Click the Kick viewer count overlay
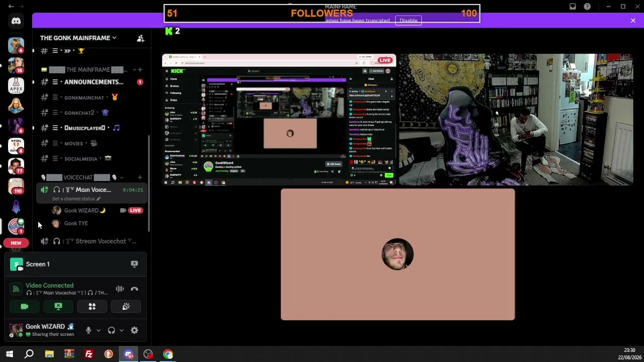644x362 pixels. point(172,31)
